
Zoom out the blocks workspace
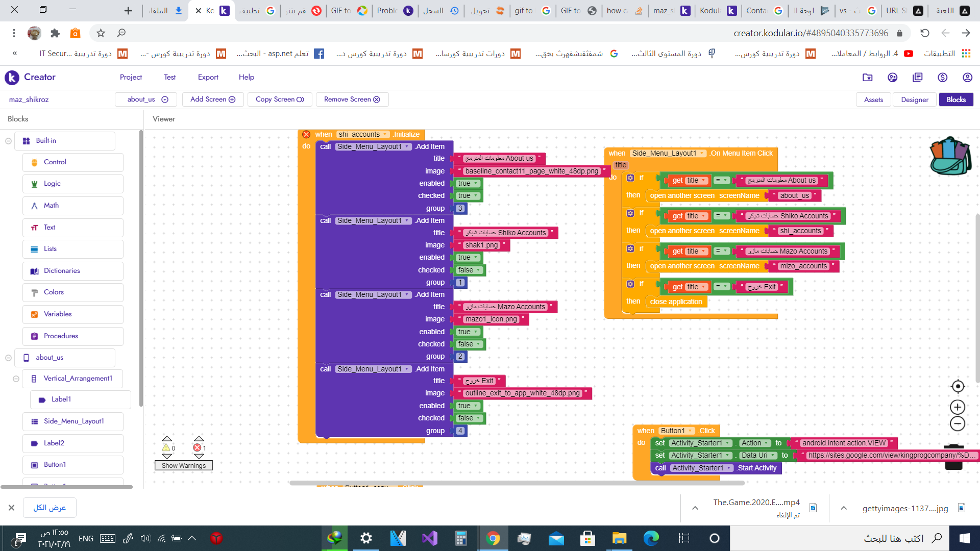tap(958, 423)
